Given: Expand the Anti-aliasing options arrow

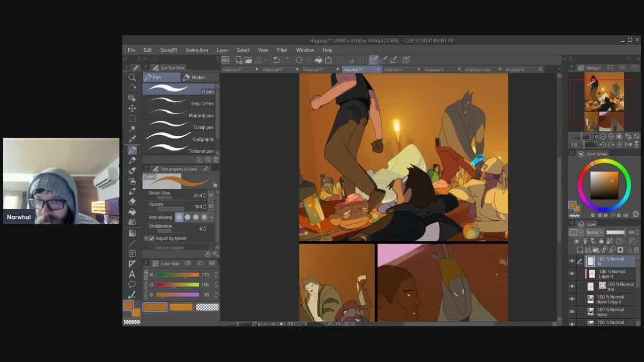Looking at the screenshot, I should tap(211, 217).
